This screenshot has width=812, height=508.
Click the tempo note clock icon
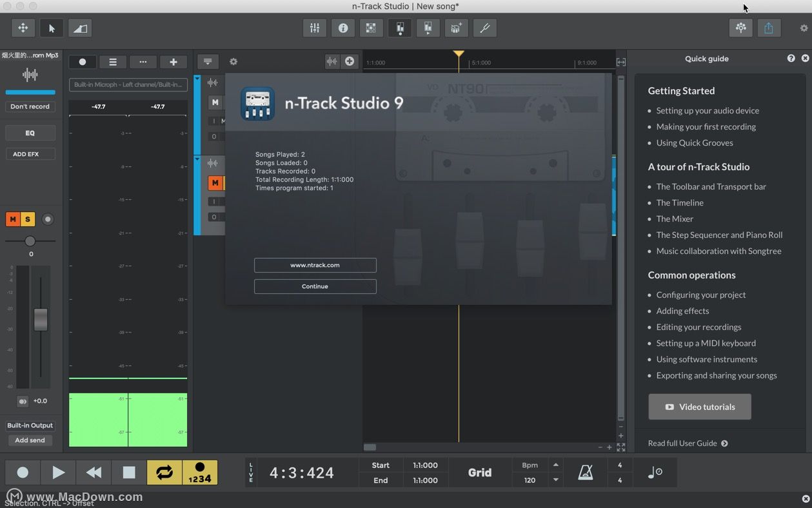pyautogui.click(x=655, y=473)
